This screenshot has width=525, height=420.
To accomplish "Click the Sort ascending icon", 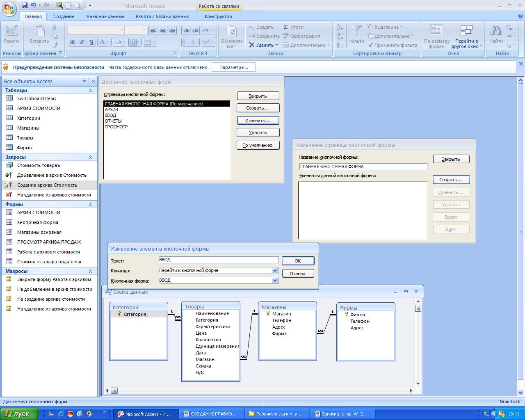I will pyautogui.click(x=340, y=27).
